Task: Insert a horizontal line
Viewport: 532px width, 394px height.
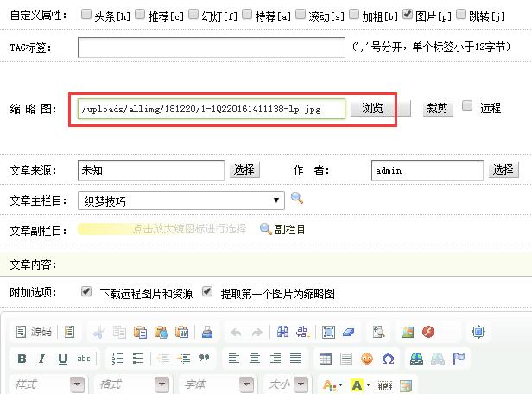Action: click(x=346, y=359)
